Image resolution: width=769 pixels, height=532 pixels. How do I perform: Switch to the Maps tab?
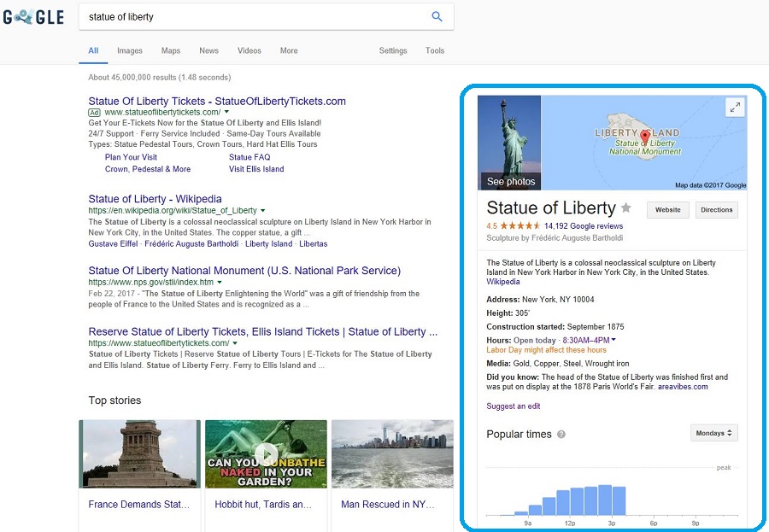click(171, 50)
